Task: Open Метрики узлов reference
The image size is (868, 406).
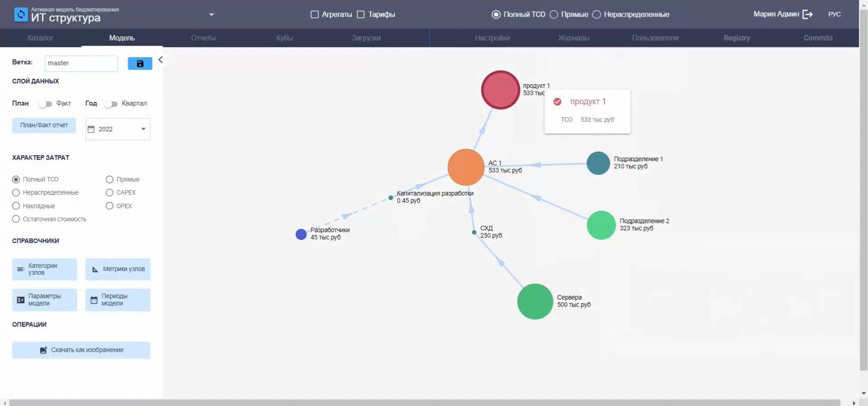Action: click(118, 269)
